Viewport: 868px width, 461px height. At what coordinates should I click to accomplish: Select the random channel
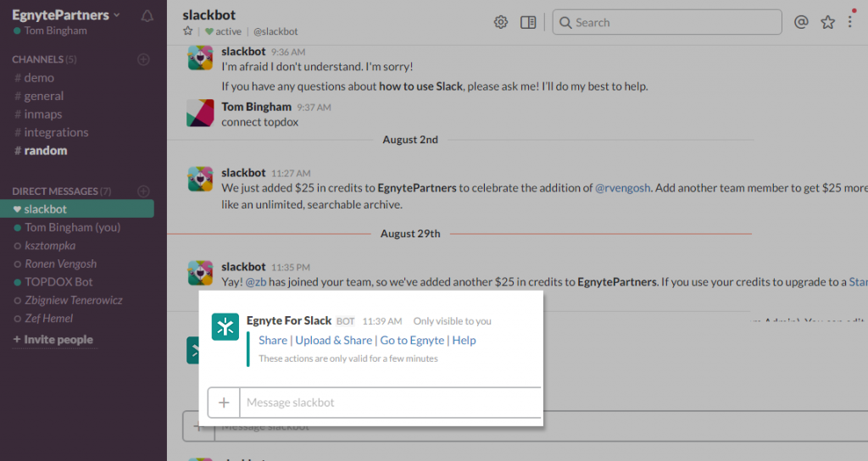point(45,151)
